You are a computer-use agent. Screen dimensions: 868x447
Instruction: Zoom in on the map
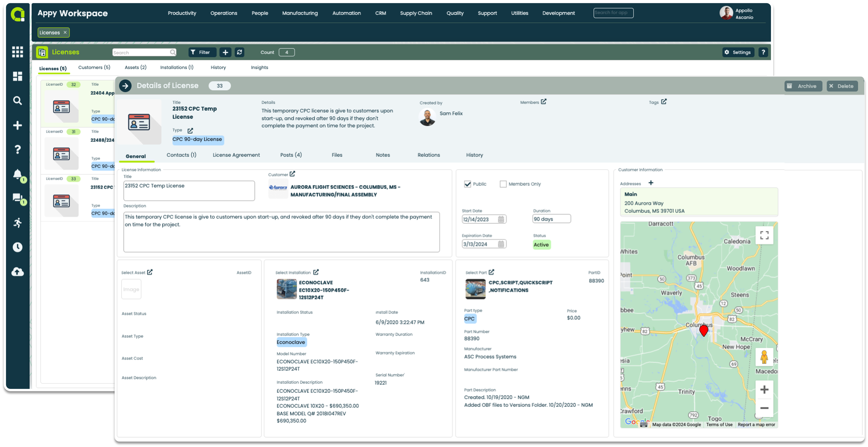coord(764,390)
